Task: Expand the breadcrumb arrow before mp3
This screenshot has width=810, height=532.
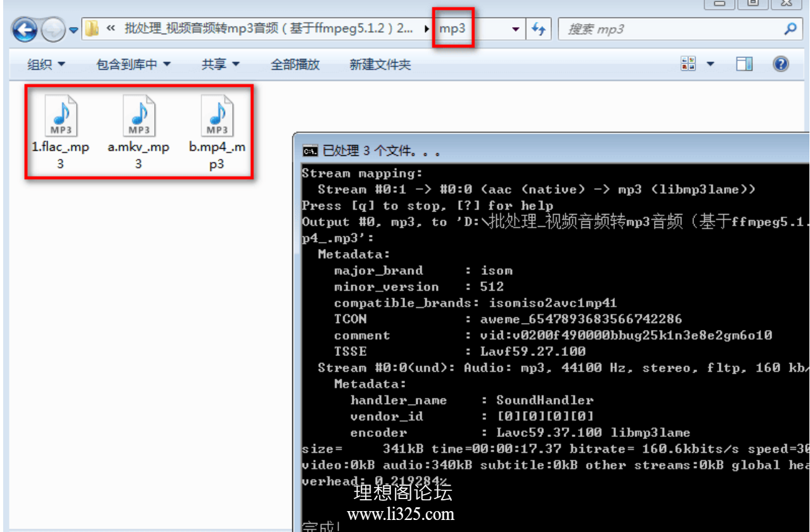Action: tap(428, 29)
